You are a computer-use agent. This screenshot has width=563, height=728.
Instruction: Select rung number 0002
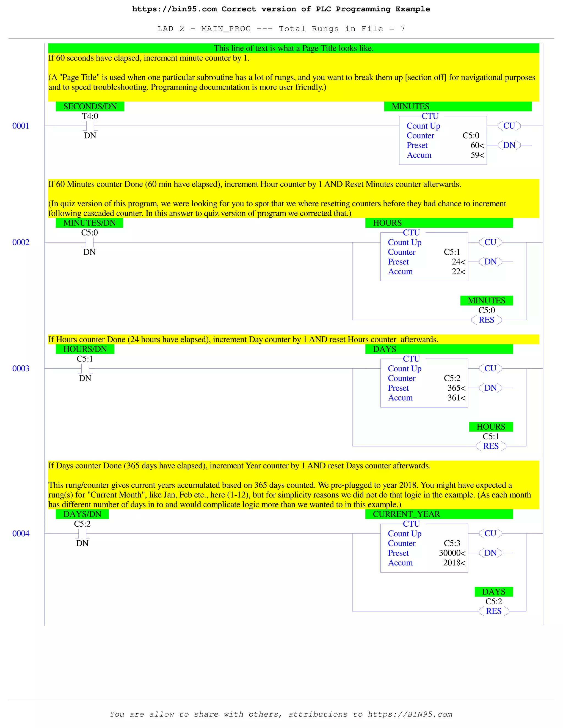tap(21, 242)
